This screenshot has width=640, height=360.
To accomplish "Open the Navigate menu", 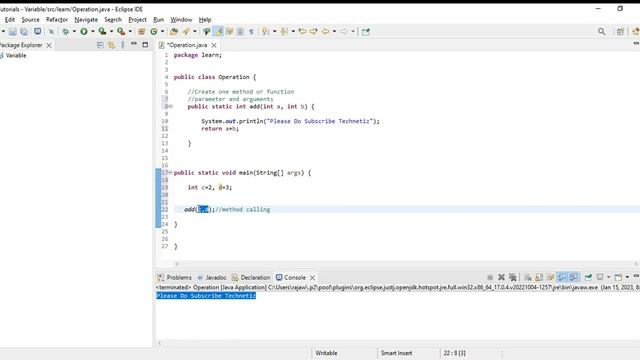I will click(86, 20).
